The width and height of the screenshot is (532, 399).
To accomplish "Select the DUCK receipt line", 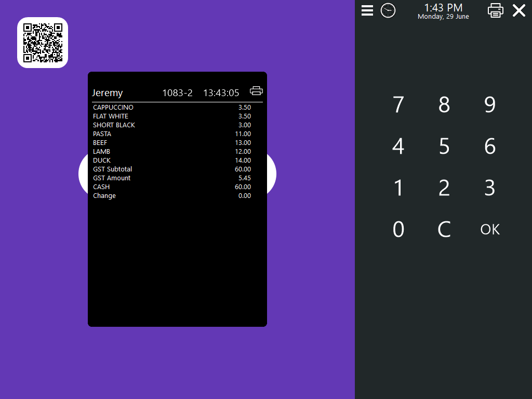I will click(172, 160).
